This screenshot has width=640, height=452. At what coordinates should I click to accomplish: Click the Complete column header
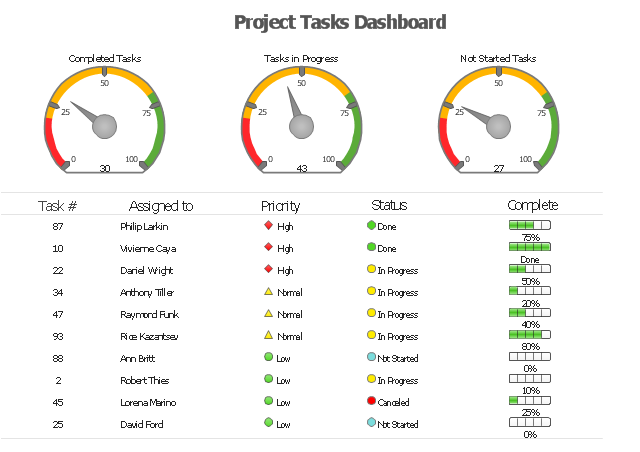pos(532,206)
